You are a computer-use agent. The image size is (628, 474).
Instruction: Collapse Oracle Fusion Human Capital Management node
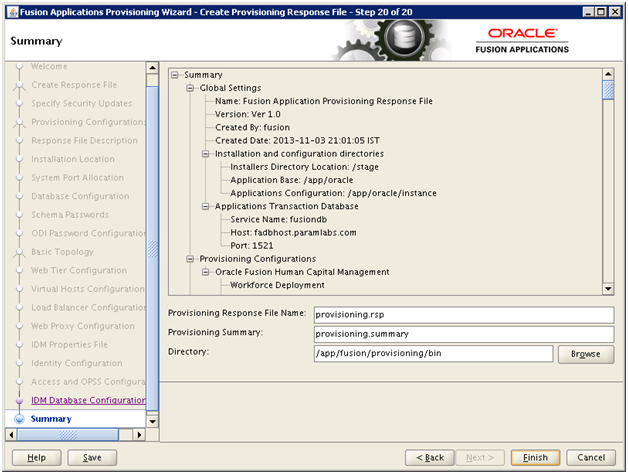205,272
